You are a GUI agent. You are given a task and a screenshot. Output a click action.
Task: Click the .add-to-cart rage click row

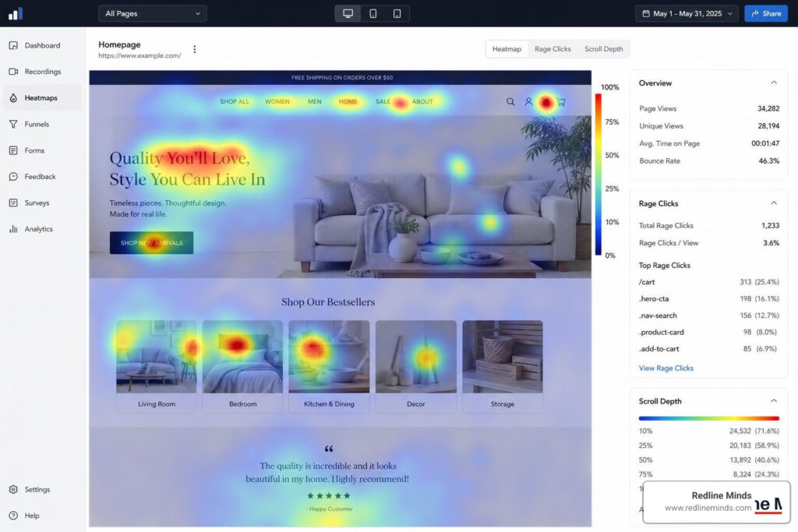click(709, 349)
